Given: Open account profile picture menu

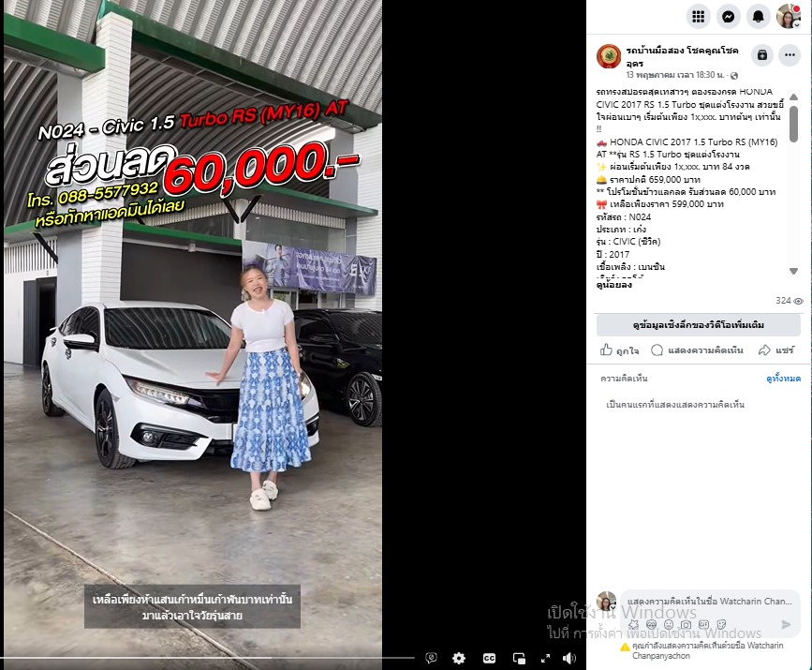Looking at the screenshot, I should (x=789, y=17).
